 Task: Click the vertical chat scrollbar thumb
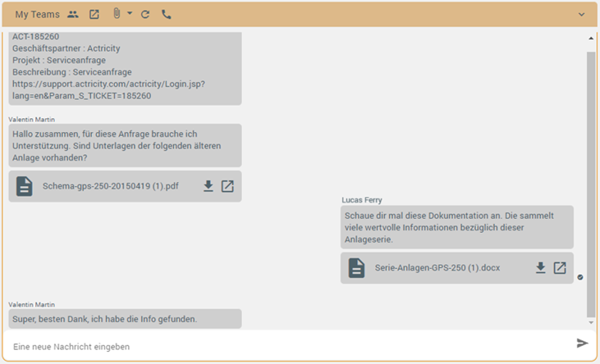pos(591,184)
